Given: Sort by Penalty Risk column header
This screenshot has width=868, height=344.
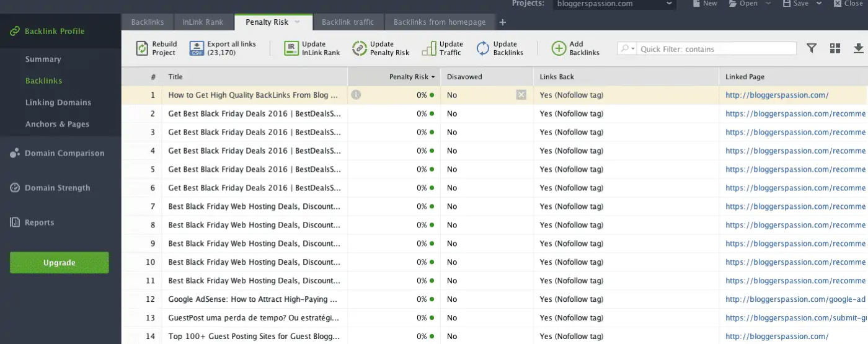Looking at the screenshot, I should pos(408,77).
